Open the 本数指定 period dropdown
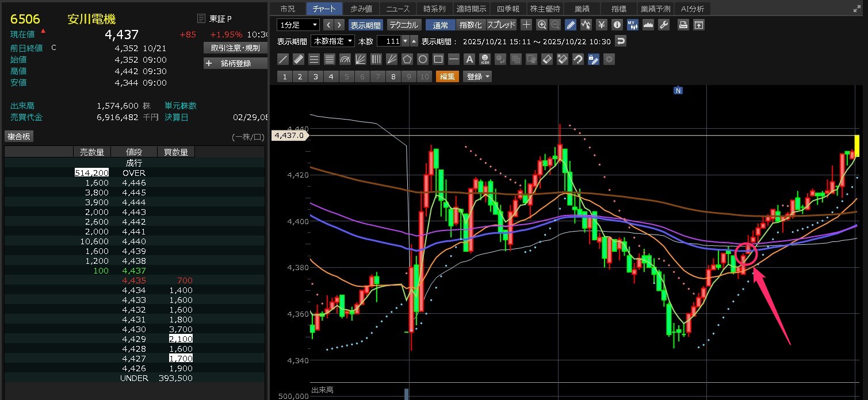 click(x=332, y=41)
